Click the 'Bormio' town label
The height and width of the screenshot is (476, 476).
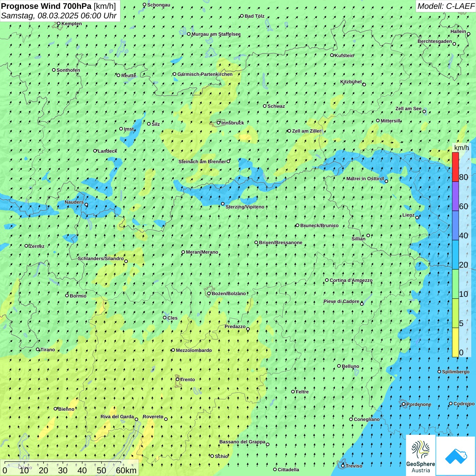[x=78, y=296]
